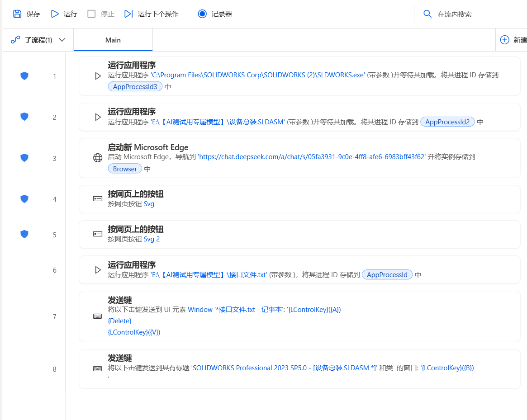Click the Svg 2 link in step 5

pos(152,239)
